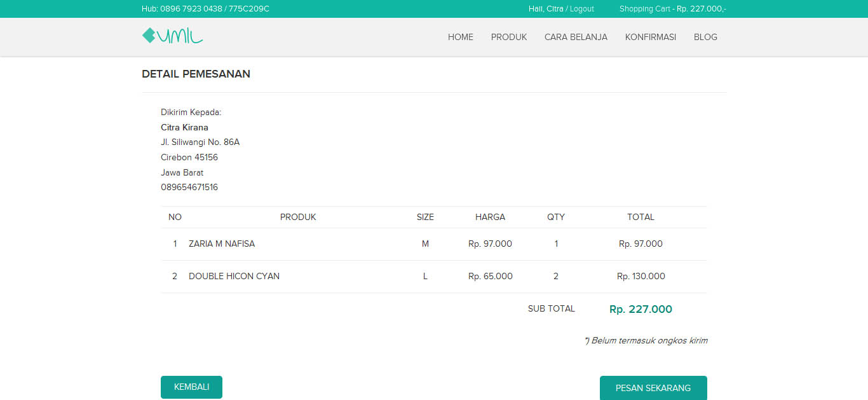Click the Rp. 130.000 total cell
This screenshot has width=868, height=400.
pyautogui.click(x=641, y=276)
